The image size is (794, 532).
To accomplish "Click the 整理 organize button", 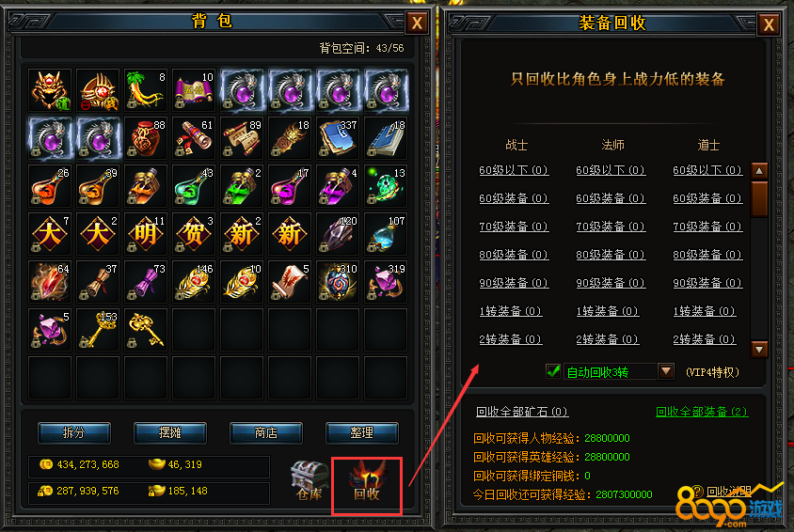I will tap(361, 433).
